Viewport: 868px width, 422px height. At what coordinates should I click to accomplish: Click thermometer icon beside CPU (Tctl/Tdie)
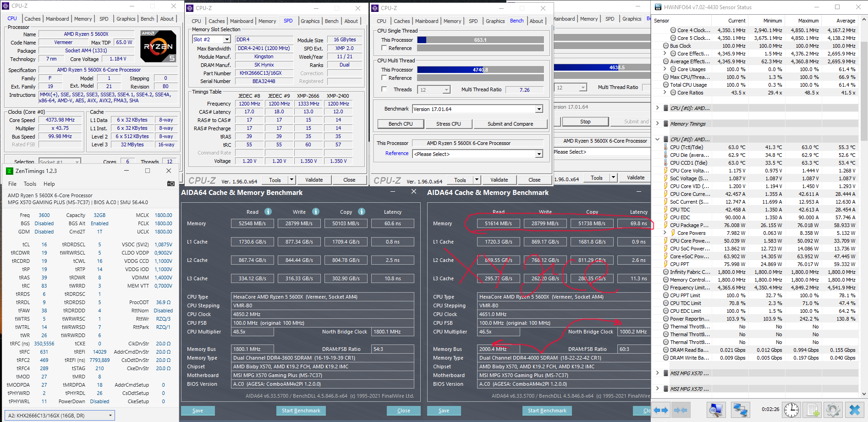665,147
